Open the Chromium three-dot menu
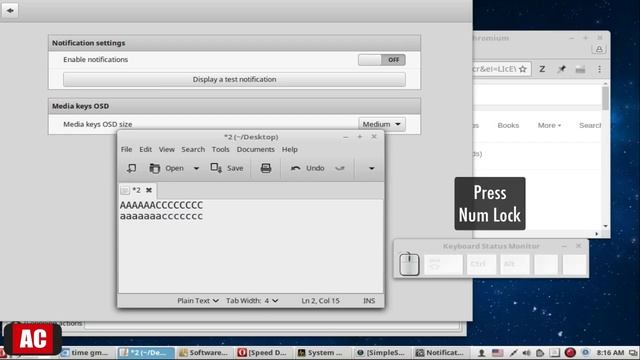 click(599, 69)
